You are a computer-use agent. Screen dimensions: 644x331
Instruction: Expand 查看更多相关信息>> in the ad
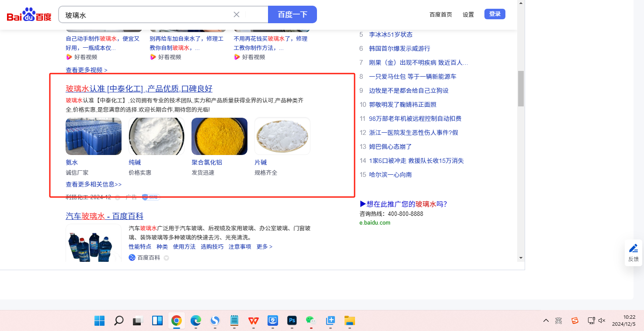(x=94, y=184)
